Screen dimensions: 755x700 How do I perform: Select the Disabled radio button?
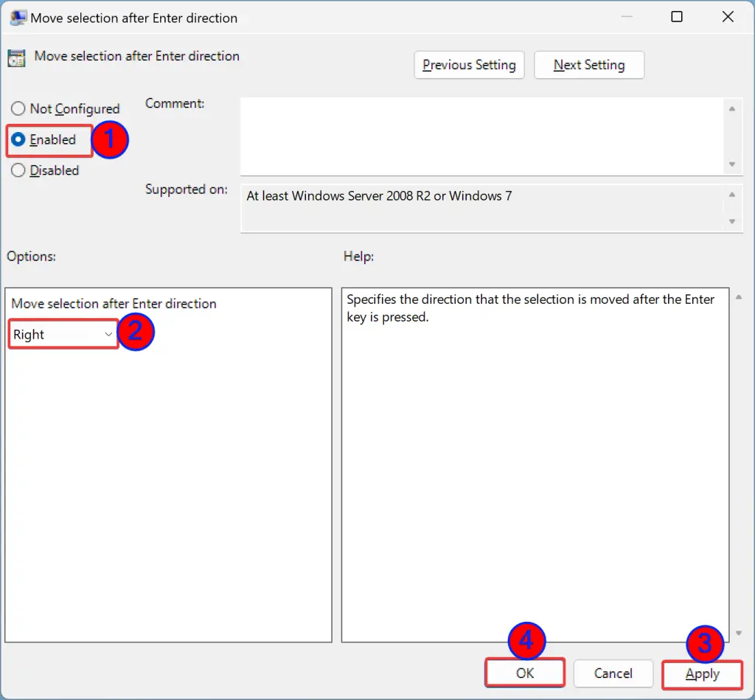pyautogui.click(x=18, y=170)
